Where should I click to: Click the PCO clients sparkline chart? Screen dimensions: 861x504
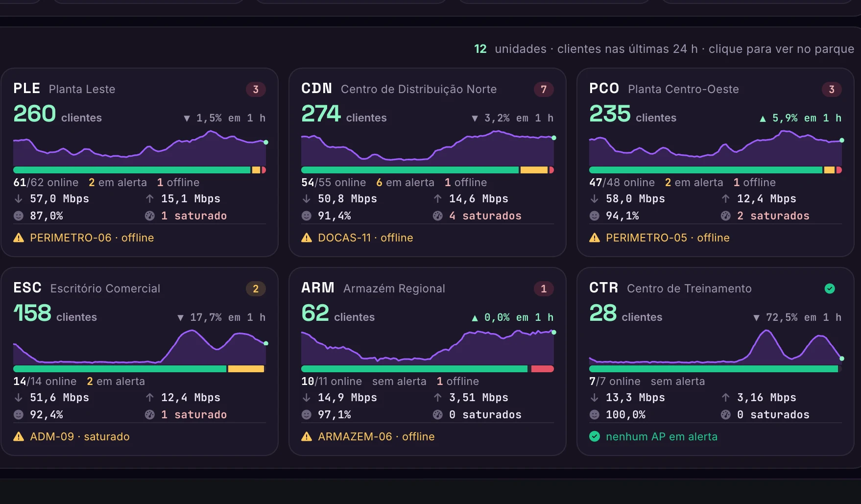(716, 148)
